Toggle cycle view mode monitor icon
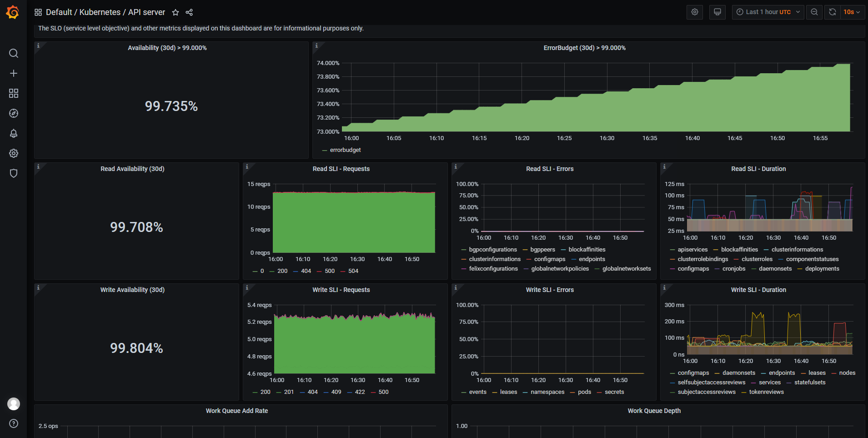Image resolution: width=868 pixels, height=438 pixels. (717, 12)
